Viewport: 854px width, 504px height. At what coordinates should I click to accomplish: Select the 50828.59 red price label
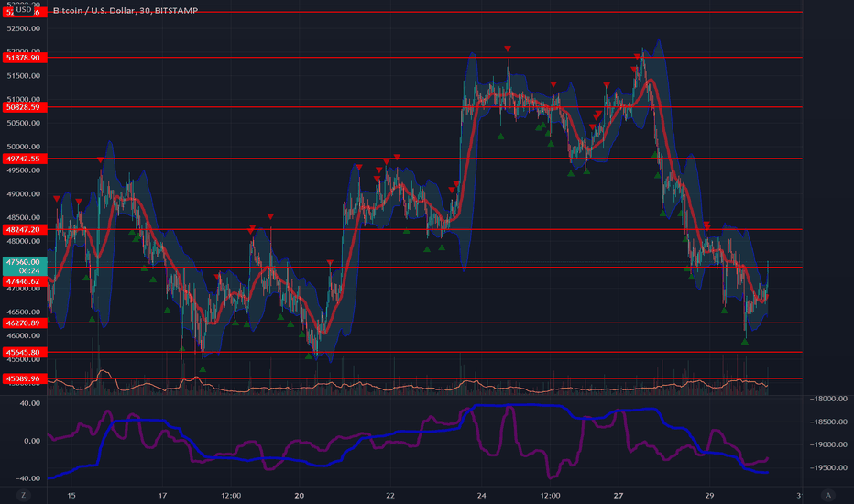point(24,107)
